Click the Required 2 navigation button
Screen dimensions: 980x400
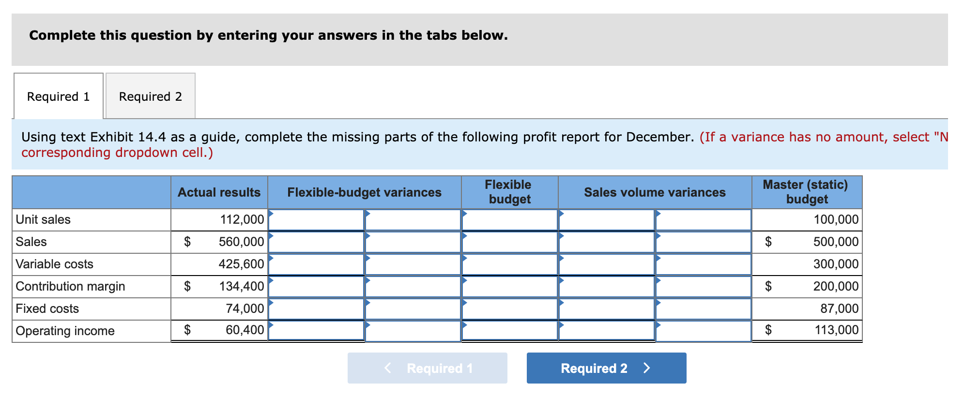coord(606,368)
